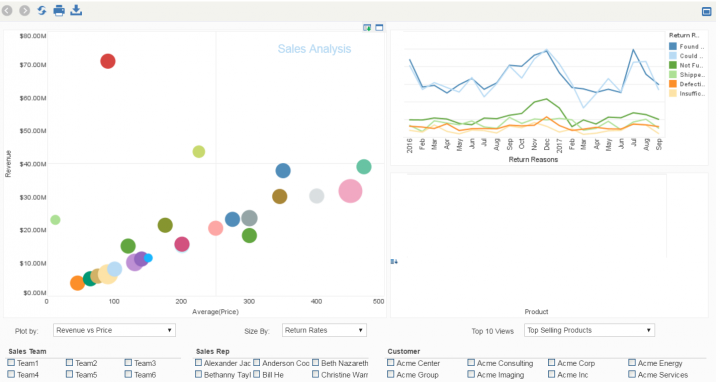Viewport: 720px width, 382px height.
Task: Open the Plot by dropdown showing Revenue vs Price
Action: coord(114,330)
